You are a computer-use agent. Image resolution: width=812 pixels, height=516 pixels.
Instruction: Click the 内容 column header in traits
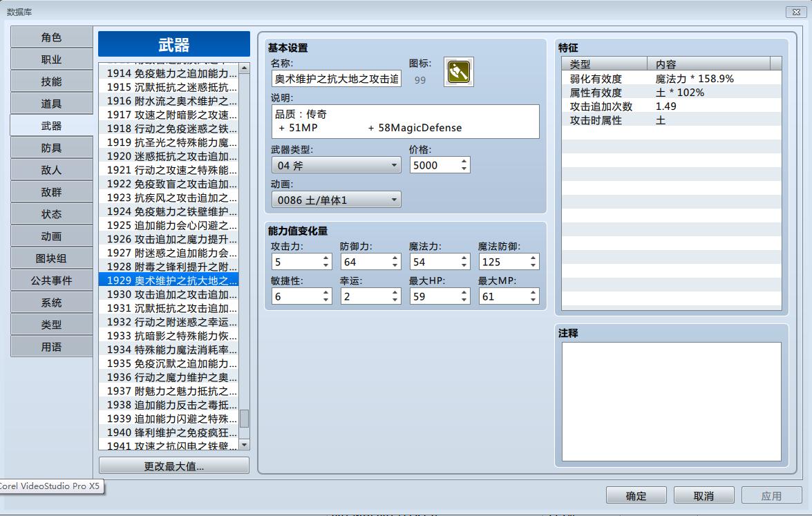pos(708,64)
